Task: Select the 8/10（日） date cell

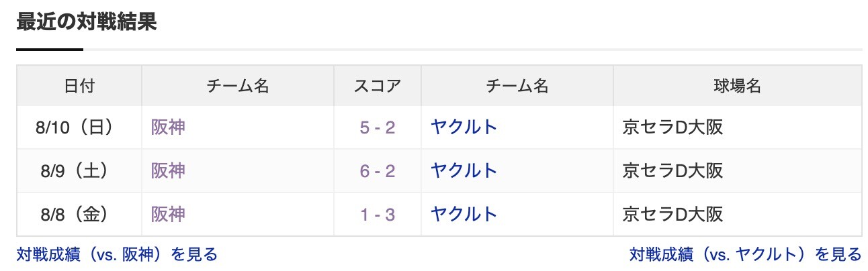Action: click(79, 127)
